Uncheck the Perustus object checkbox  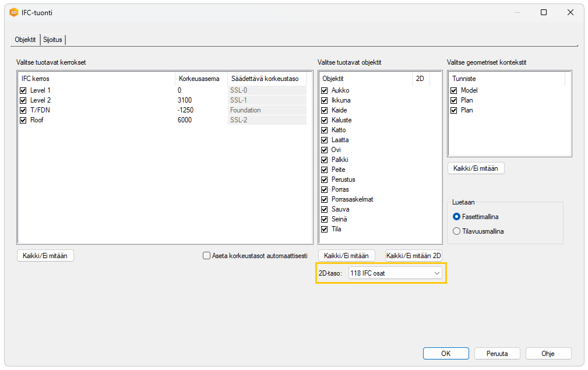click(x=325, y=179)
